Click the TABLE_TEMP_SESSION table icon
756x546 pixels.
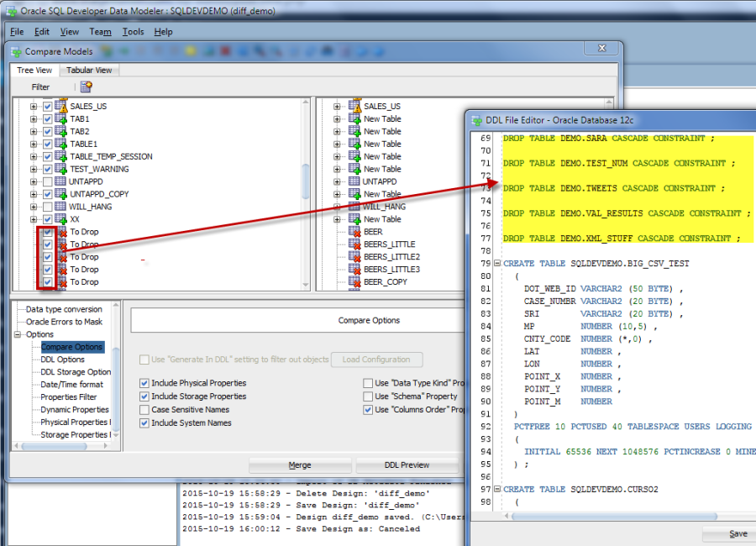click(62, 156)
